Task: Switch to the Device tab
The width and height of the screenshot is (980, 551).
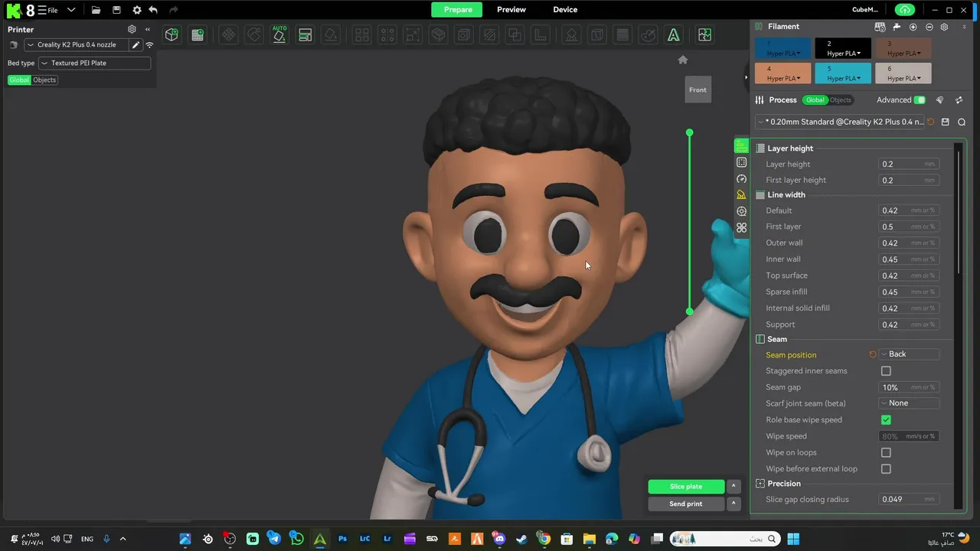Action: click(x=565, y=9)
